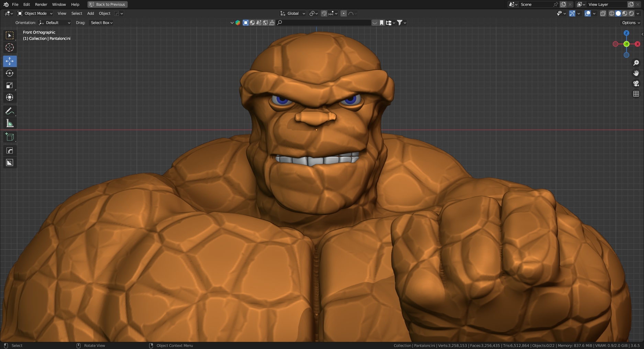Open the viewport Select menu
The width and height of the screenshot is (644, 349).
coord(77,13)
